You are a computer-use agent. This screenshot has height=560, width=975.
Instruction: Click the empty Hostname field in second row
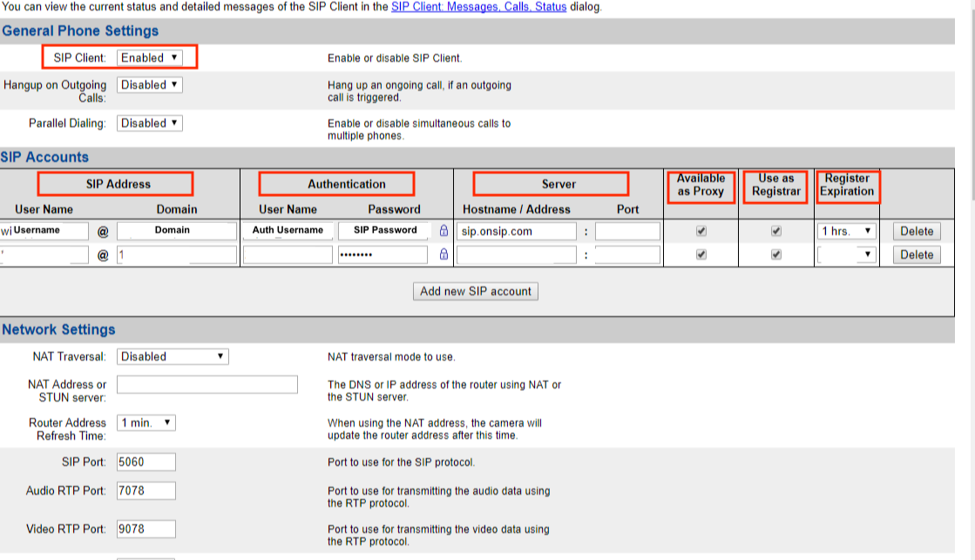point(517,255)
